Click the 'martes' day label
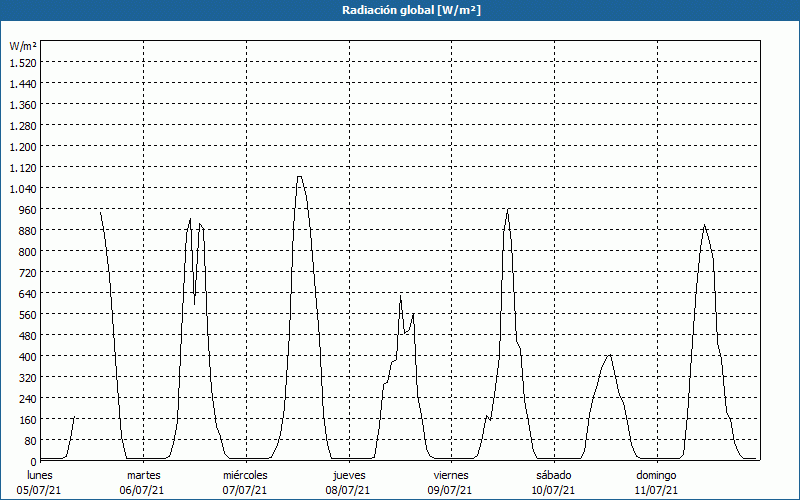Image resolution: width=800 pixels, height=500 pixels. (144, 475)
